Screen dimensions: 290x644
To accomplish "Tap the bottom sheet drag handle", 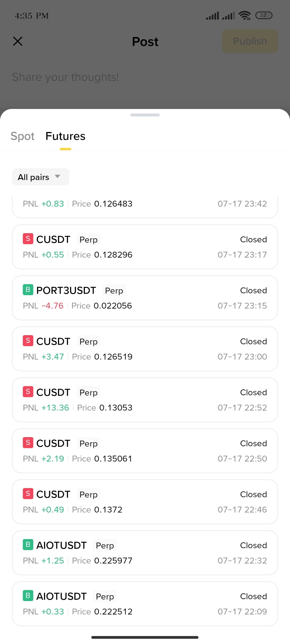I will coord(145,115).
